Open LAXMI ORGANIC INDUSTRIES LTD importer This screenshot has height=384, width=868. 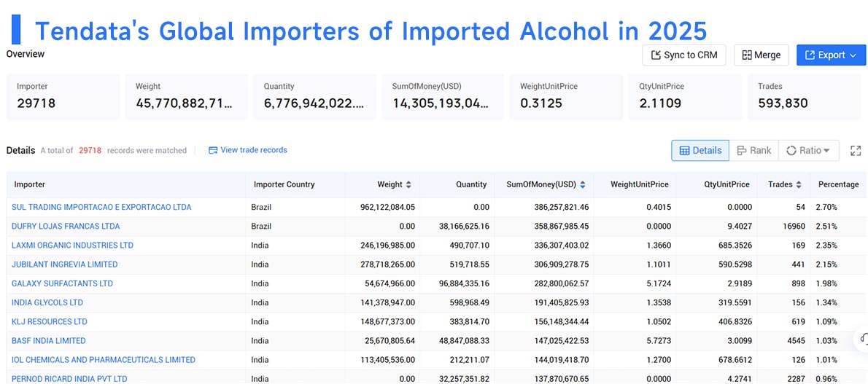pyautogui.click(x=72, y=245)
